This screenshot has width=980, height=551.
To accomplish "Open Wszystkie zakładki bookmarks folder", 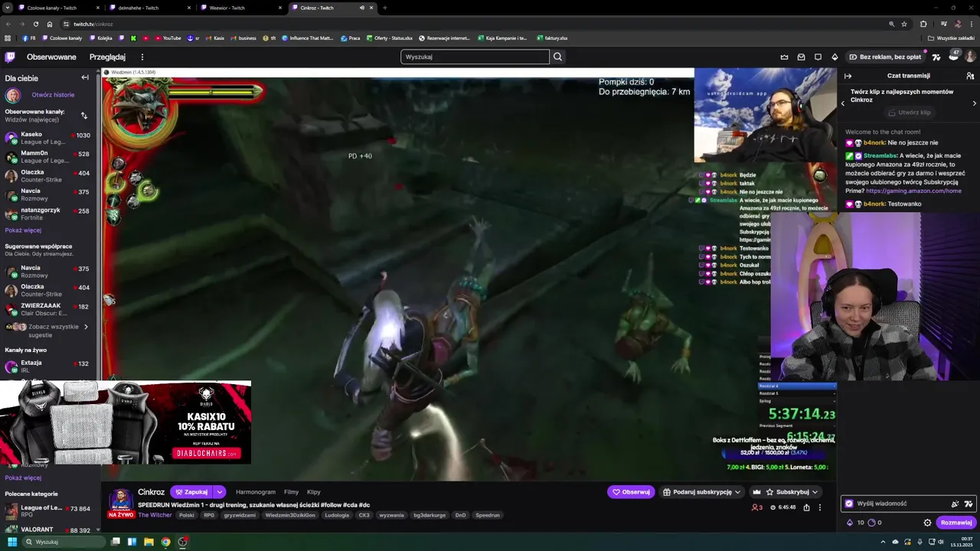I will (x=951, y=37).
